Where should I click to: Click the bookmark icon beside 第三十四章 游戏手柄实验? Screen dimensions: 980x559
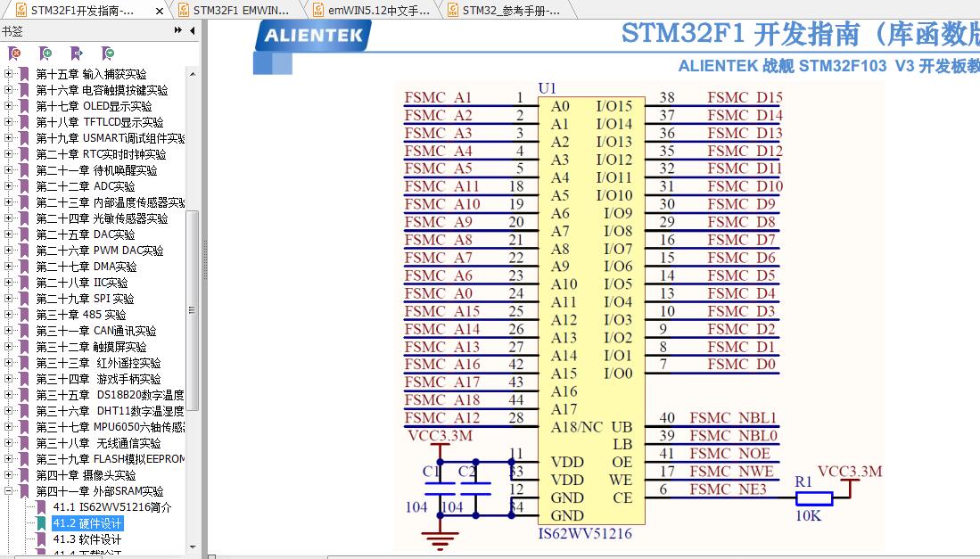pyautogui.click(x=24, y=379)
